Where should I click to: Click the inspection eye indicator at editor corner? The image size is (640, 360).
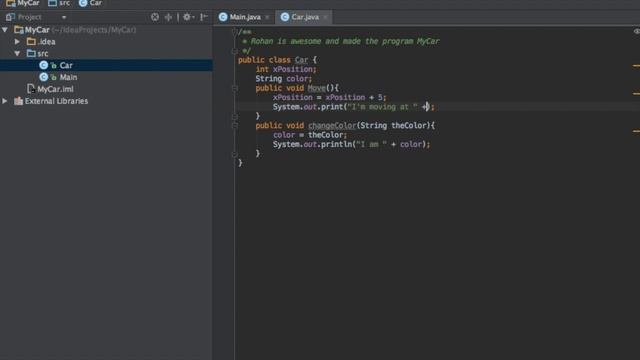click(637, 31)
